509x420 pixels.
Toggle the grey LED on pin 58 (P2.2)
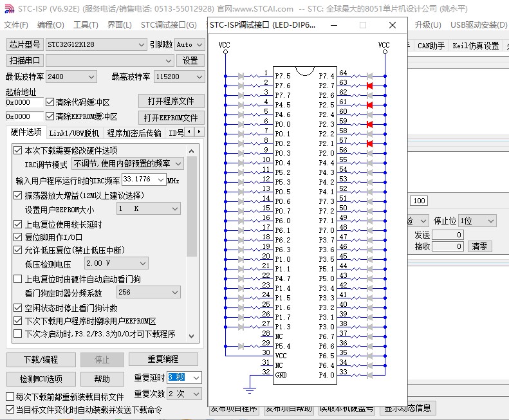369,134
